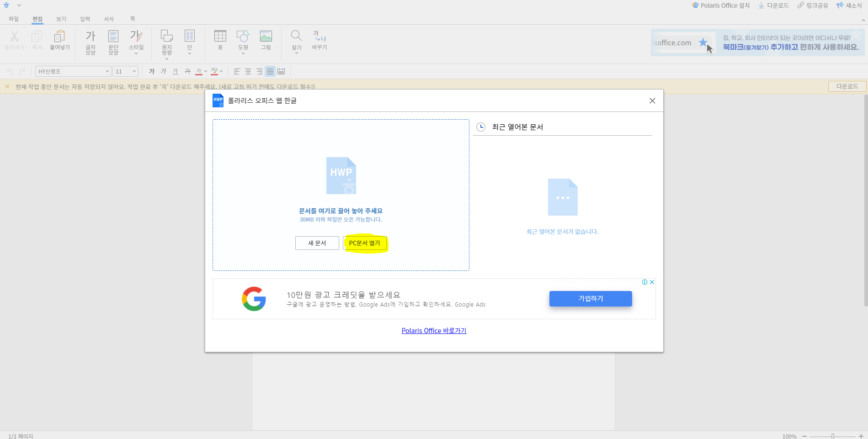Viewport: 868px width, 439px height.
Task: Close the 폴라리스 오피스 웹 한글 dialog
Action: coord(652,100)
